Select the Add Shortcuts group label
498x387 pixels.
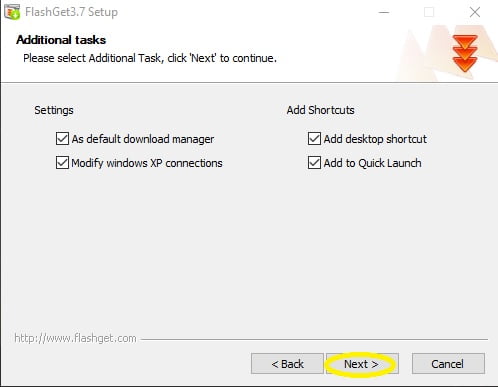click(x=320, y=110)
